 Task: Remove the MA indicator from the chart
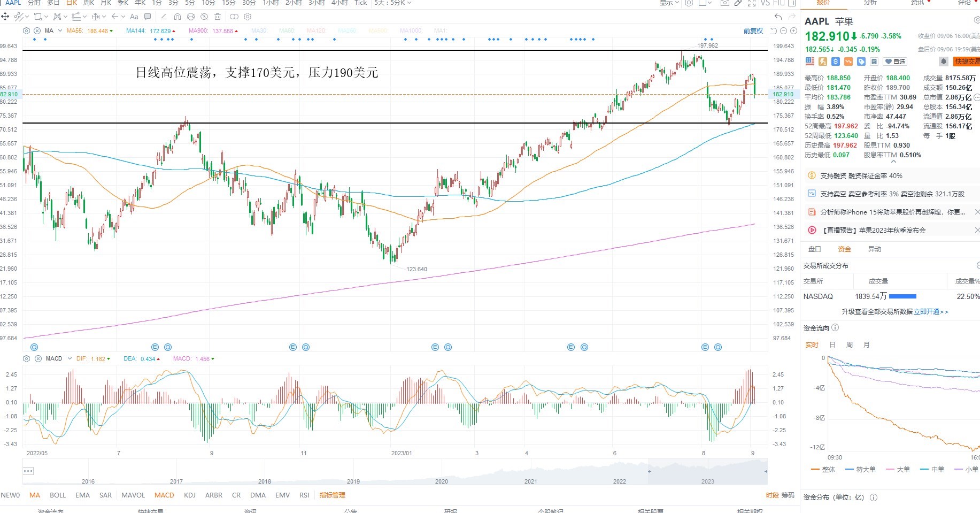[37, 30]
